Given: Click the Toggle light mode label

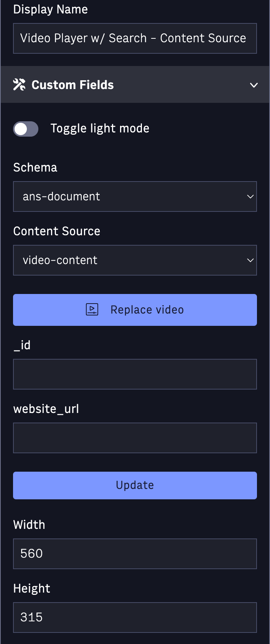Looking at the screenshot, I should (x=100, y=128).
